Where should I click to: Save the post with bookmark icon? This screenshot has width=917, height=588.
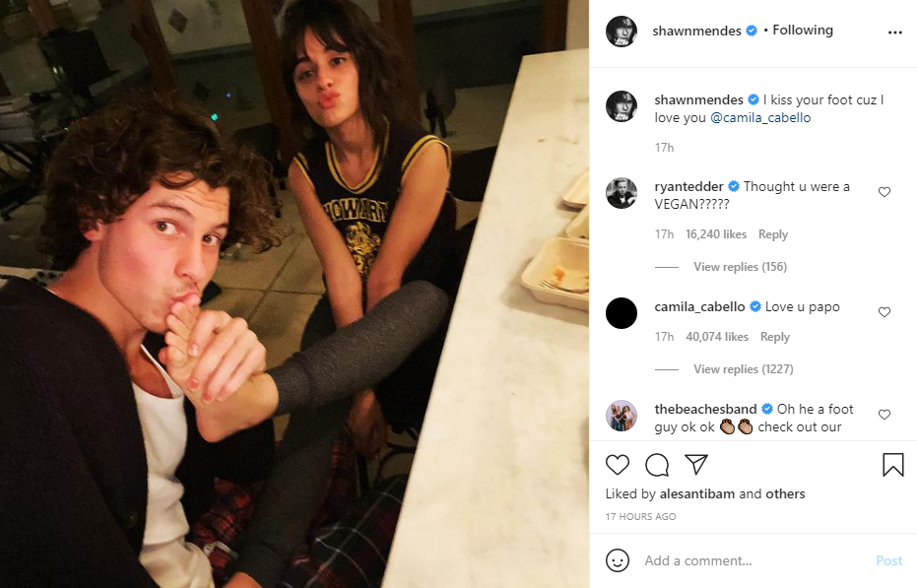tap(893, 465)
